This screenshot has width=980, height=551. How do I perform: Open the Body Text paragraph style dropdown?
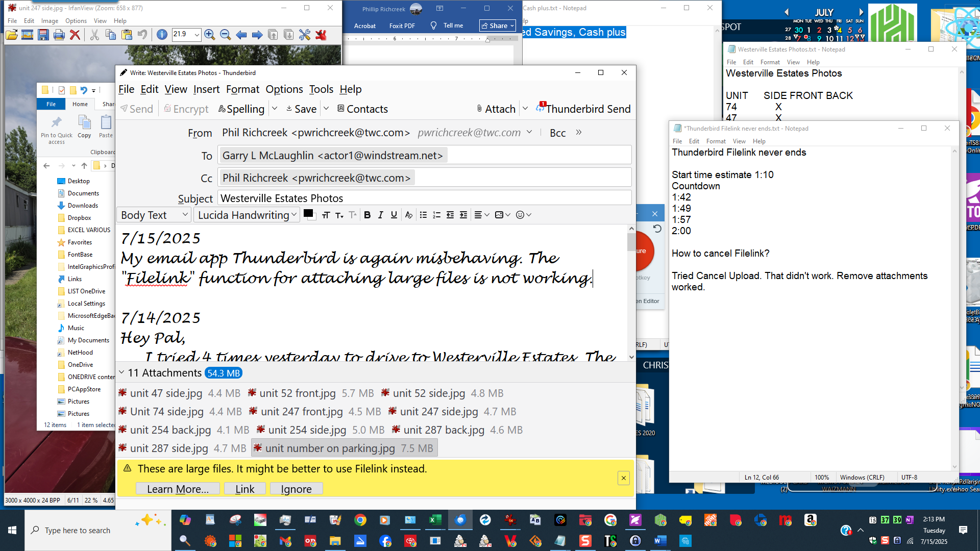click(153, 215)
